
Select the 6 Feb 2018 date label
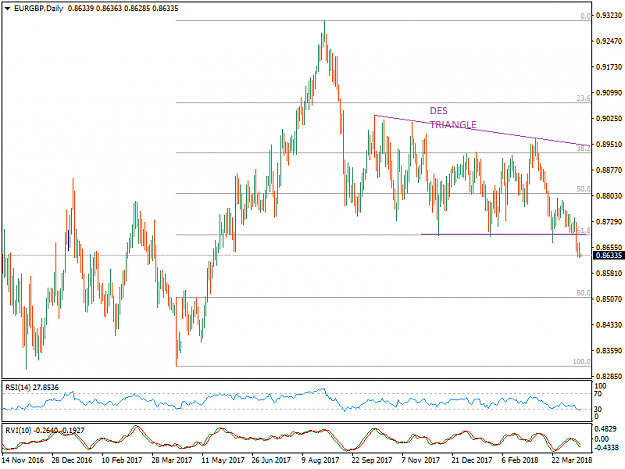pyautogui.click(x=520, y=460)
